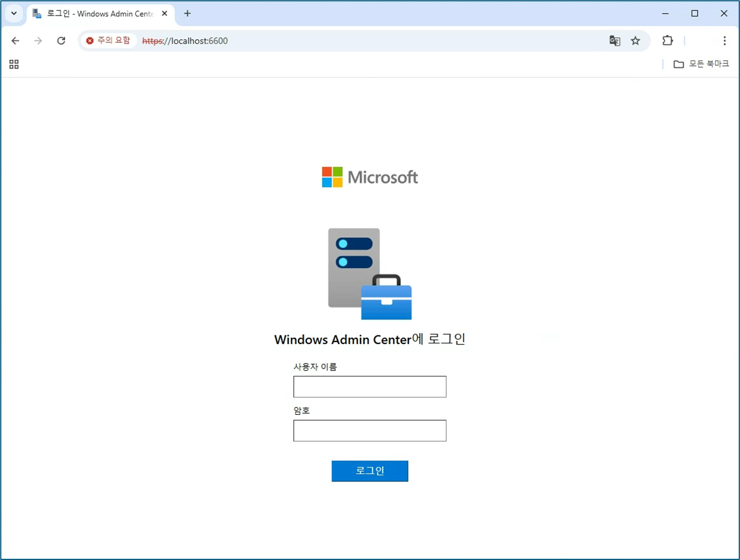Open the browser extensions puzzle icon
Screen dimensions: 740x560
tap(667, 41)
